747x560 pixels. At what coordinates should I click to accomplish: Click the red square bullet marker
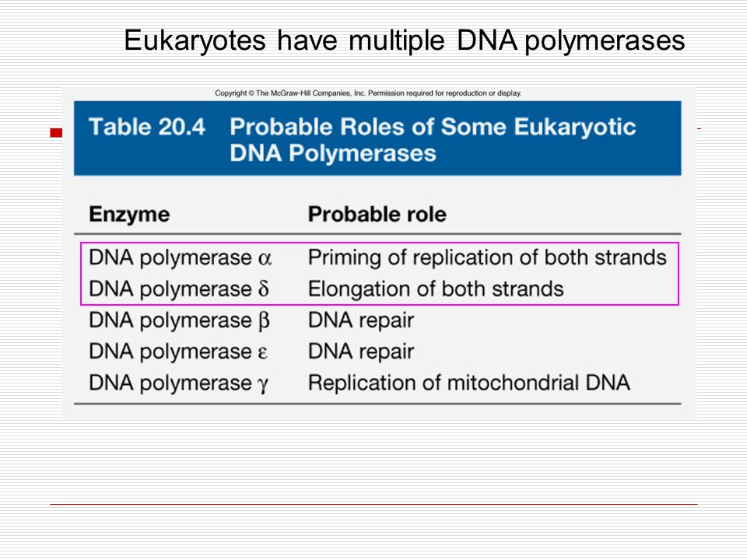pos(56,133)
